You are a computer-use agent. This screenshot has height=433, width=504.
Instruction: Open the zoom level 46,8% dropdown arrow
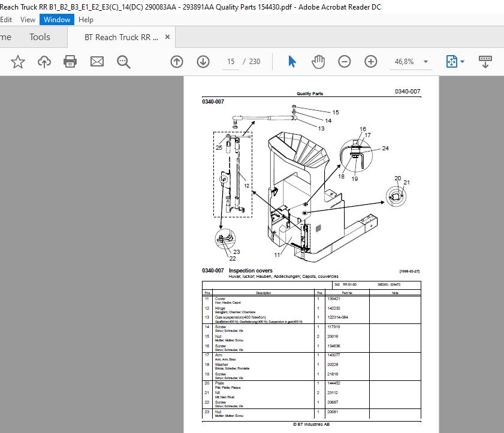pyautogui.click(x=426, y=62)
